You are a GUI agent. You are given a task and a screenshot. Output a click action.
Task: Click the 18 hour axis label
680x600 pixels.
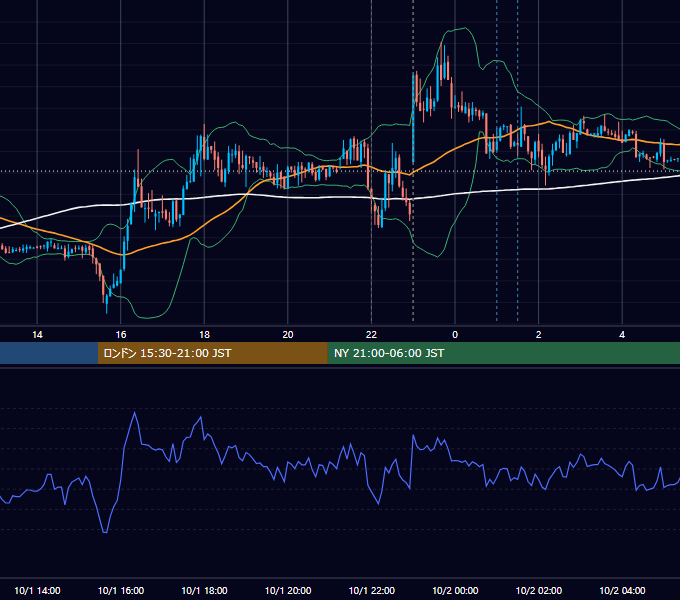click(204, 335)
